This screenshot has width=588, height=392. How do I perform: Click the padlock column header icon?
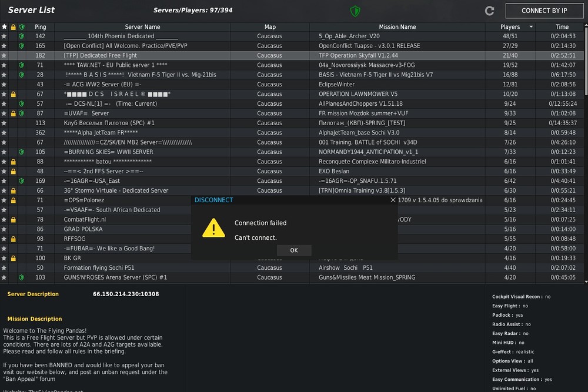click(x=13, y=27)
